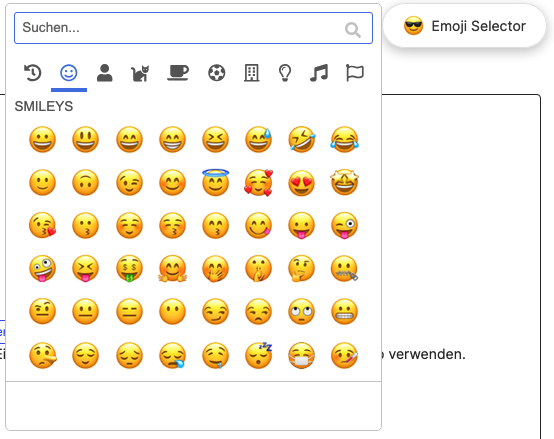Open the Places building category tab
The image size is (554, 439).
(252, 73)
